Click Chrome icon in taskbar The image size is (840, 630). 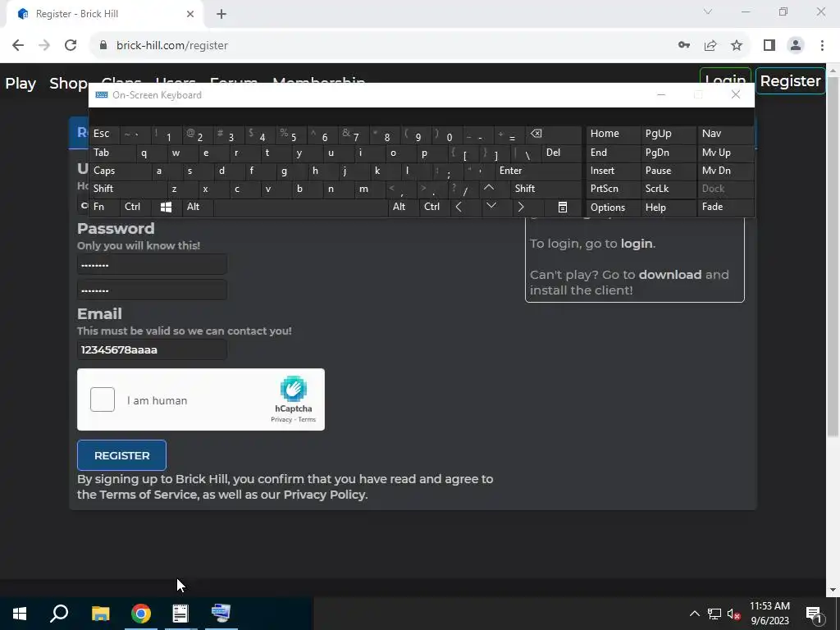tap(141, 614)
